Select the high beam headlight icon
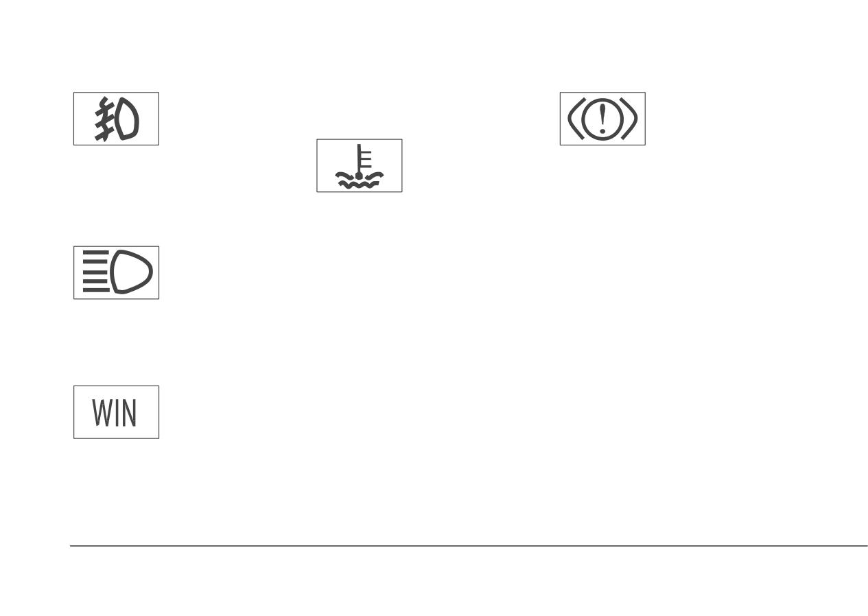 point(116,273)
